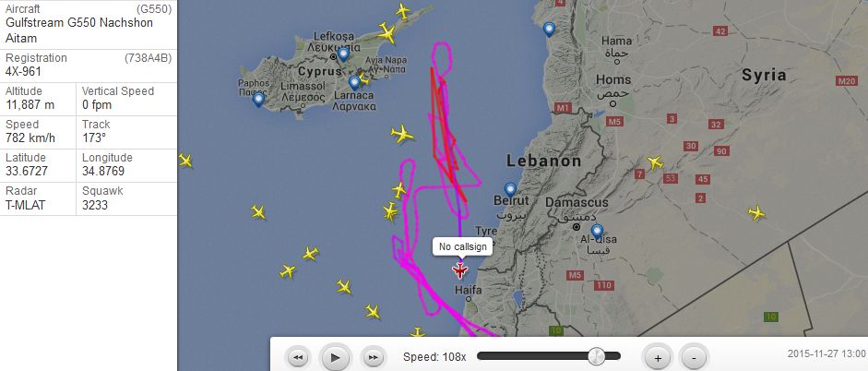The image size is (868, 371).
Task: Select the yellow aircraft over Syria desert
Action: 755,212
